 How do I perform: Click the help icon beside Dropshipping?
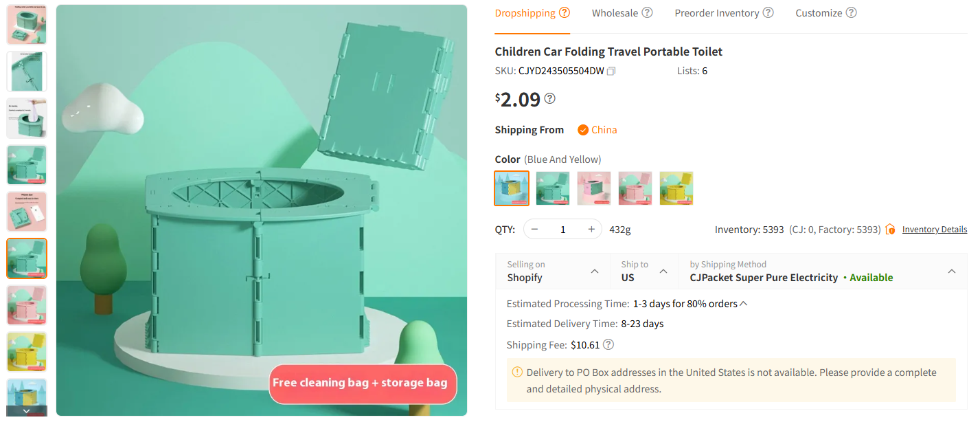point(565,12)
